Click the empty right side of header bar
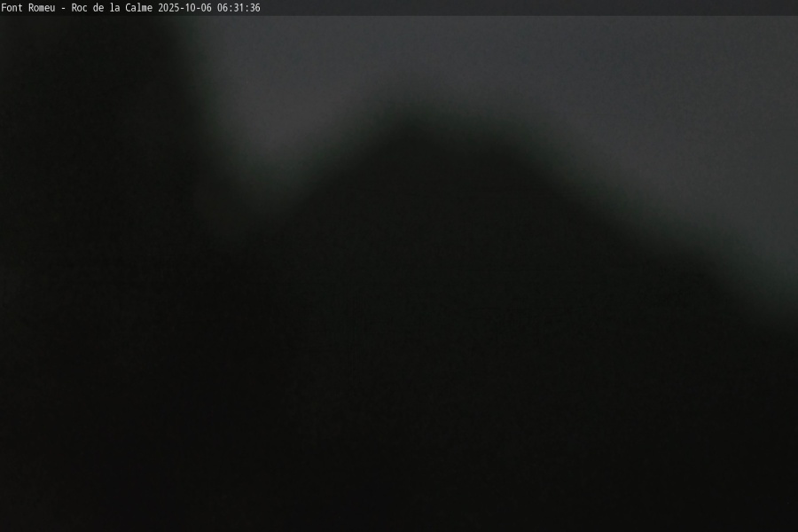This screenshot has height=532, width=798. [532, 8]
